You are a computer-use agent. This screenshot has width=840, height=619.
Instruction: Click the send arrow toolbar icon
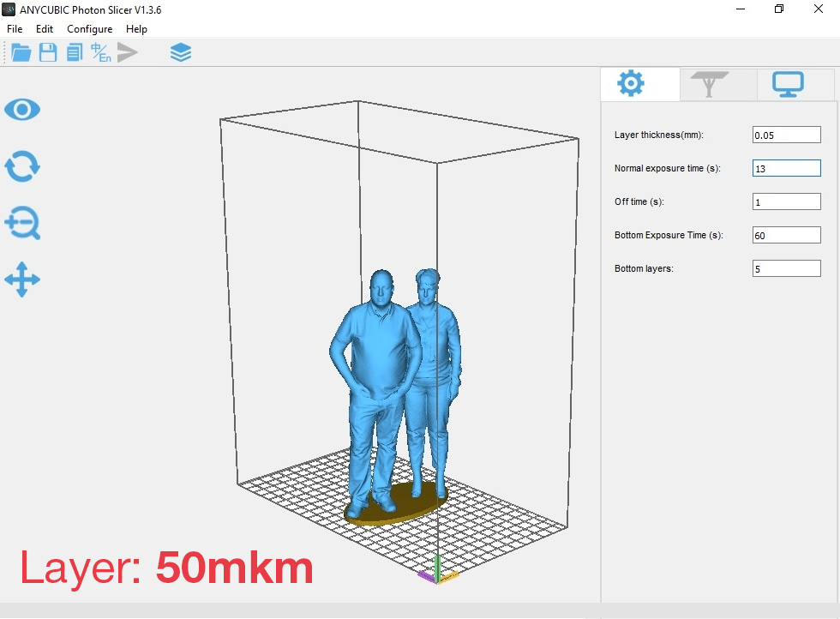pyautogui.click(x=128, y=52)
